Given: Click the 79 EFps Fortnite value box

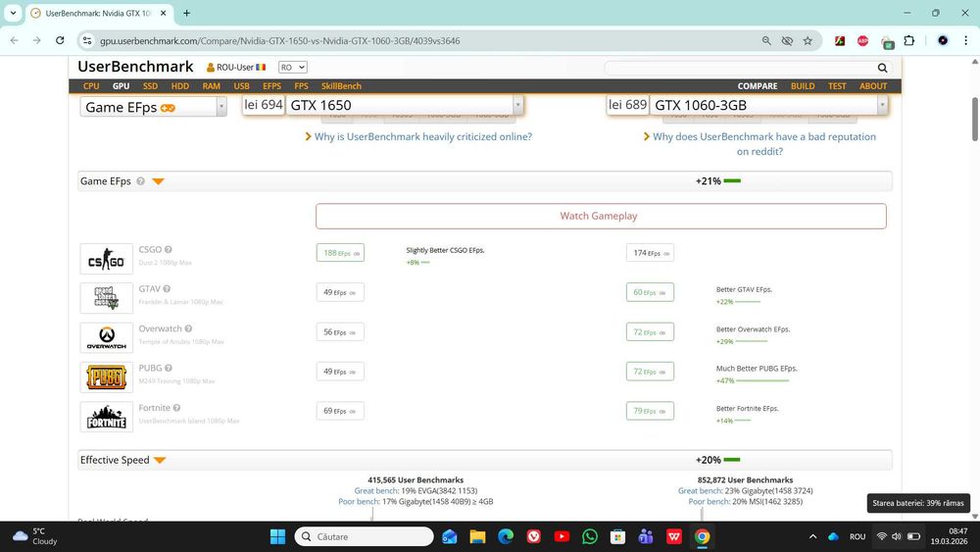Looking at the screenshot, I should [650, 411].
